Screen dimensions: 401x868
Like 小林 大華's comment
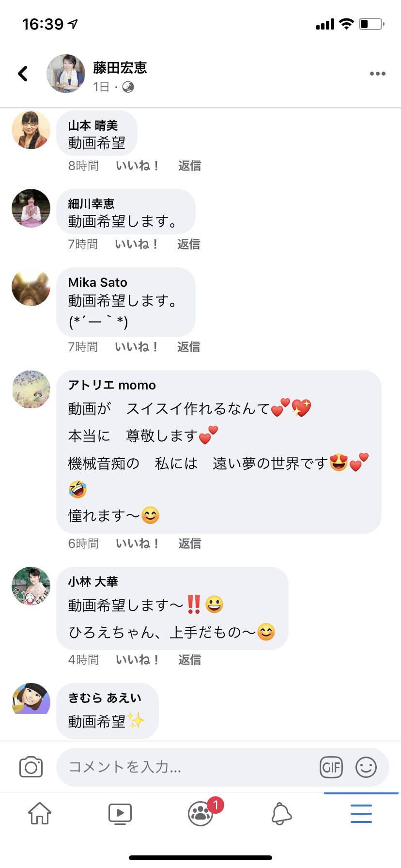138,660
